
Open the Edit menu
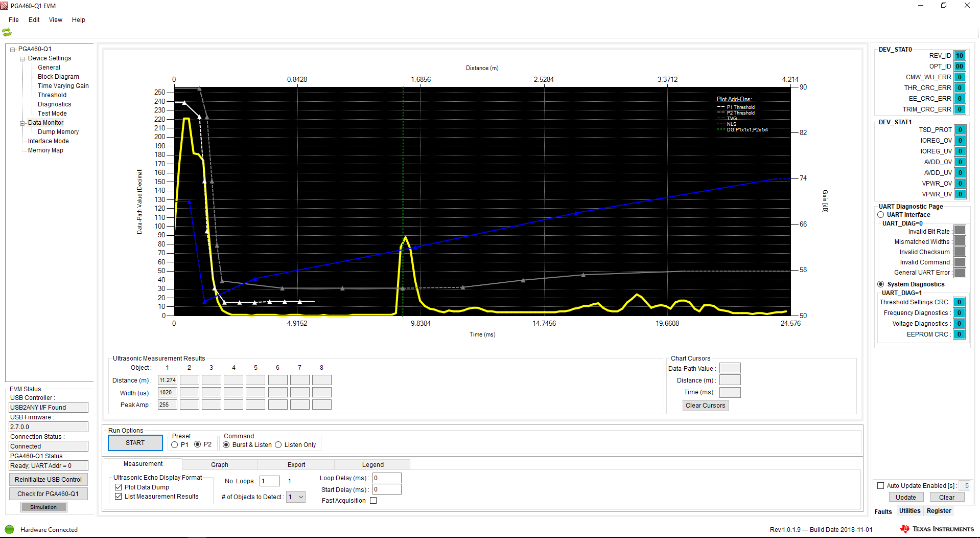pos(34,20)
